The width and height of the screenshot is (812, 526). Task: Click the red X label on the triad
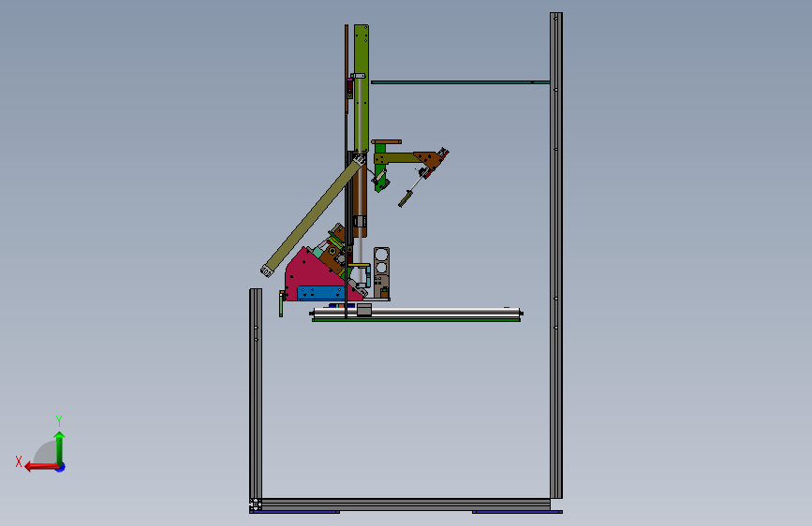click(x=19, y=461)
